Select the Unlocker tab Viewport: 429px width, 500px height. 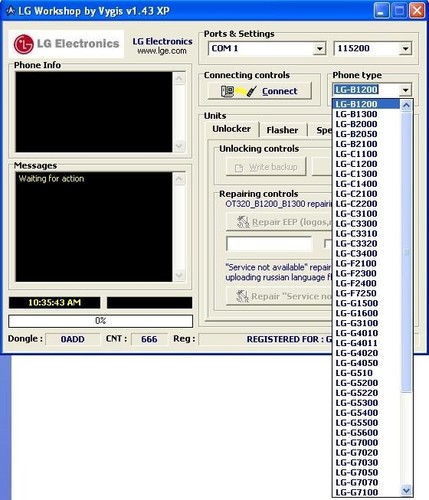tap(232, 129)
